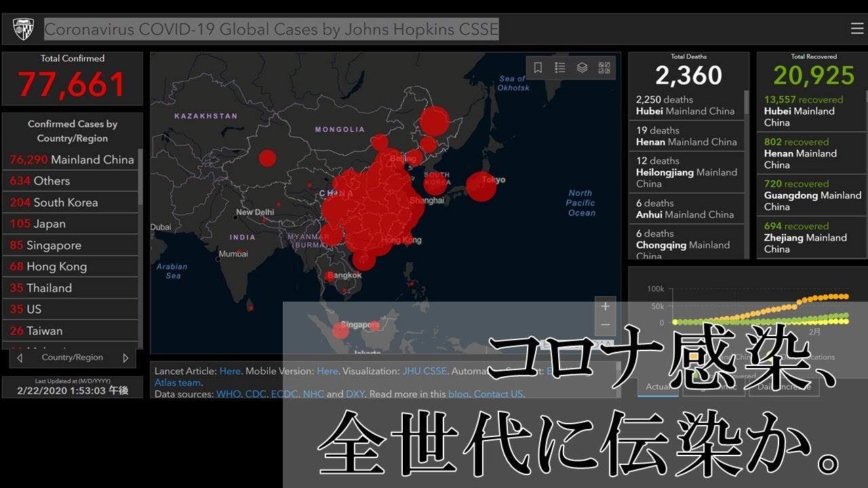Image resolution: width=868 pixels, height=488 pixels.
Task: Select Taiwan in the country list
Action: (72, 331)
